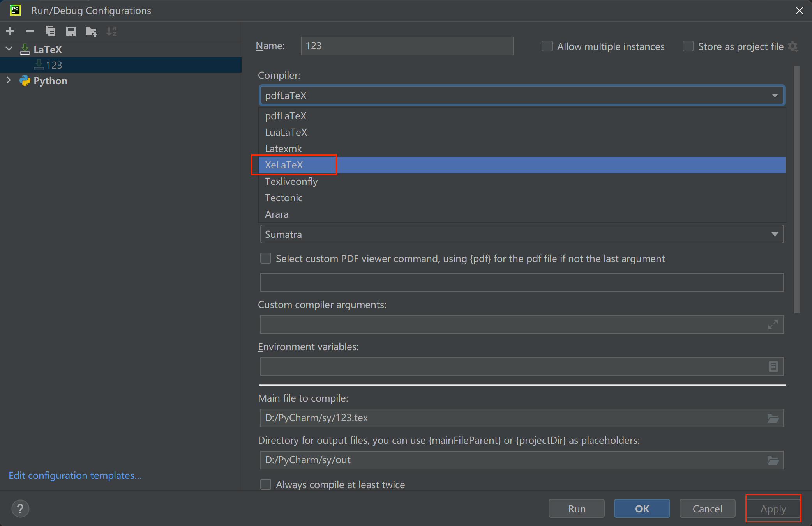The image size is (812, 526).
Task: Select XeLaTeX from the compiler list
Action: (284, 165)
